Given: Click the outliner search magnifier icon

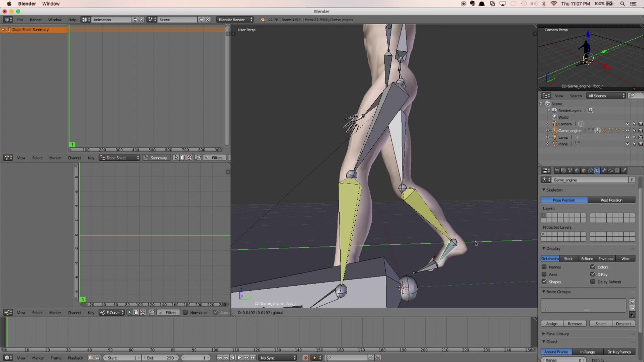Looking at the screenshot, I should (x=632, y=96).
